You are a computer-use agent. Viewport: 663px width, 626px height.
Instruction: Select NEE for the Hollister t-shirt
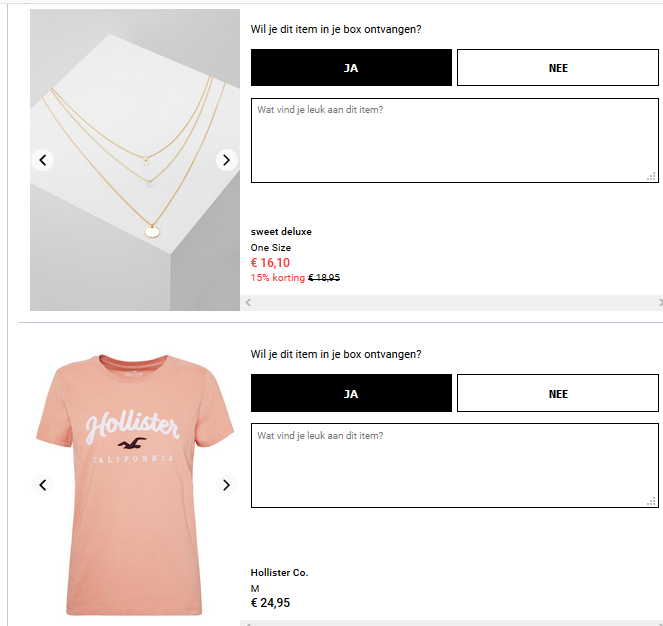coord(558,394)
